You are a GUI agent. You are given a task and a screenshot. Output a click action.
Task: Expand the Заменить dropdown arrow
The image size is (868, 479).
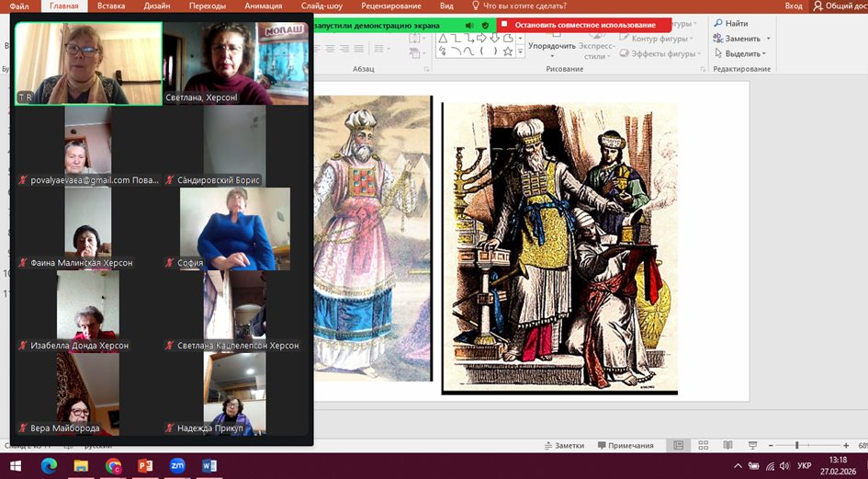768,39
